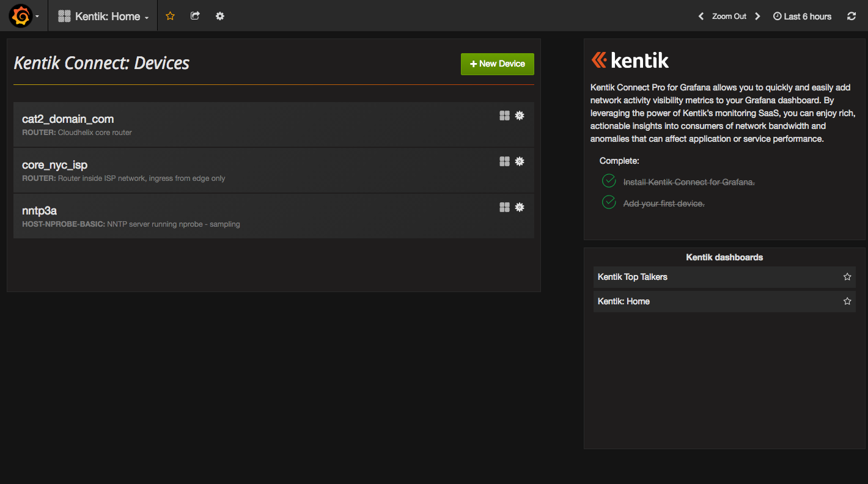Shift time range forward with right chevron

tap(757, 16)
